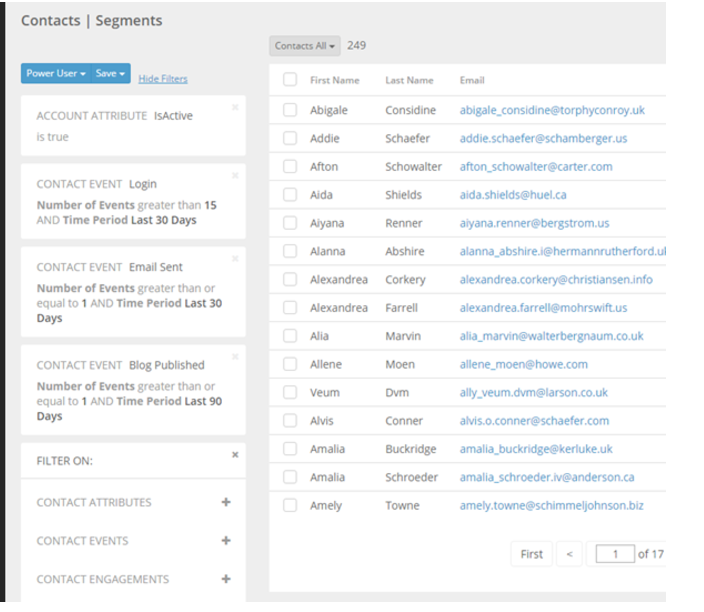Go to the First page button
Screen dimensions: 704x612
coord(532,554)
